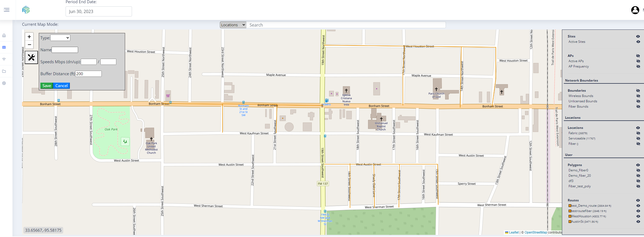Open the Leaflet link
The height and width of the screenshot is (237, 644).
(x=514, y=232)
